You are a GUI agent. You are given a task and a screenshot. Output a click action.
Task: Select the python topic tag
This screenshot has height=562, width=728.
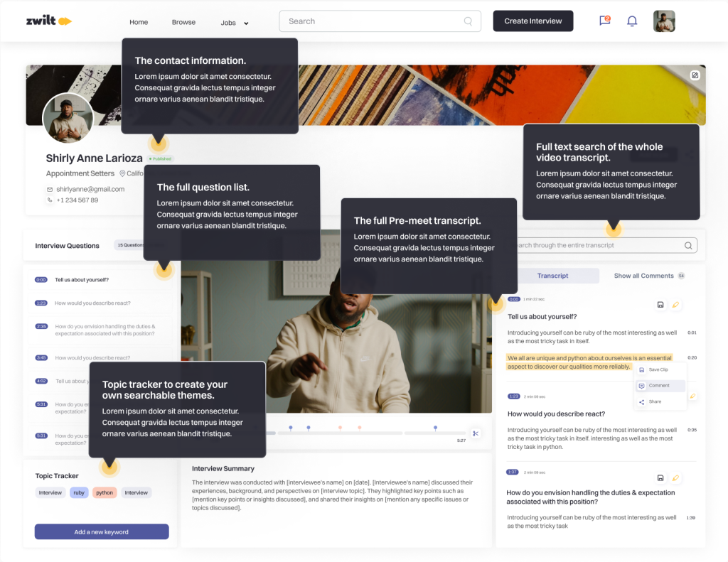[105, 492]
